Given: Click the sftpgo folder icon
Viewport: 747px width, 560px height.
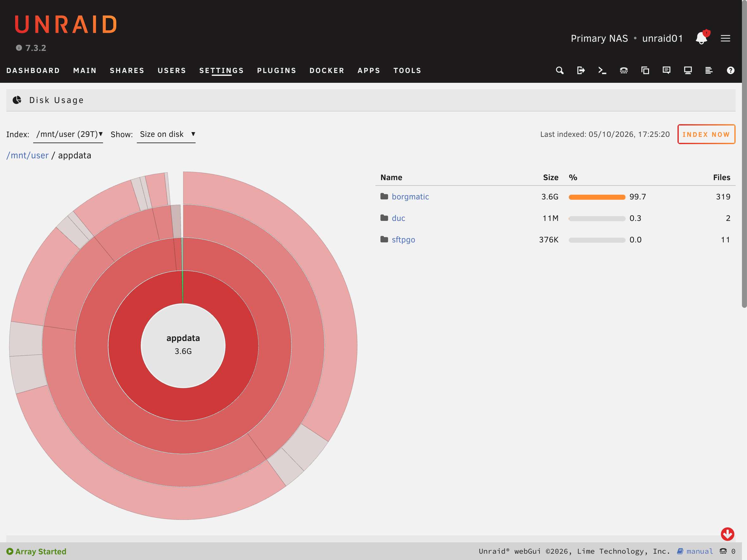Looking at the screenshot, I should (384, 240).
